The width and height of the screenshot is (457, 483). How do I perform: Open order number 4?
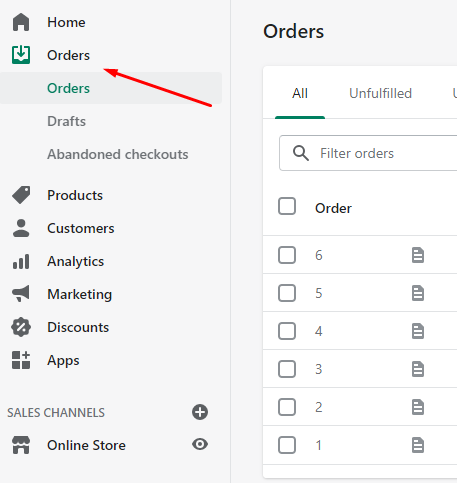[319, 332]
